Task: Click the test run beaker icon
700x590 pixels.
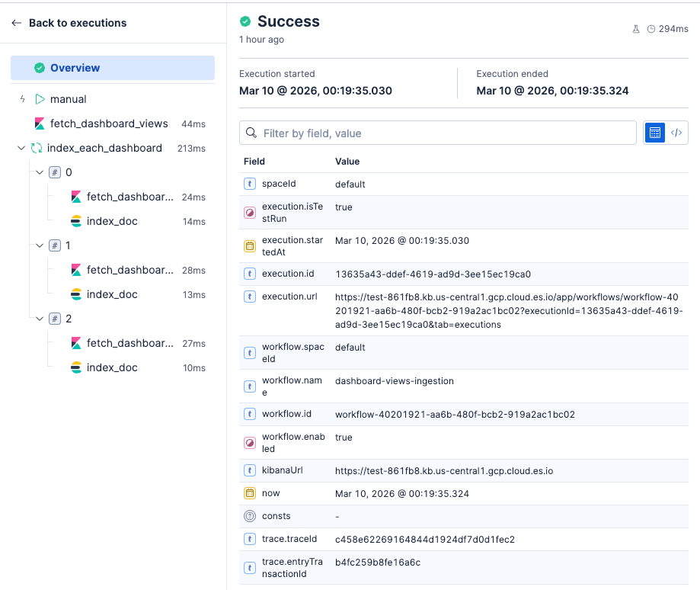Action: (636, 29)
